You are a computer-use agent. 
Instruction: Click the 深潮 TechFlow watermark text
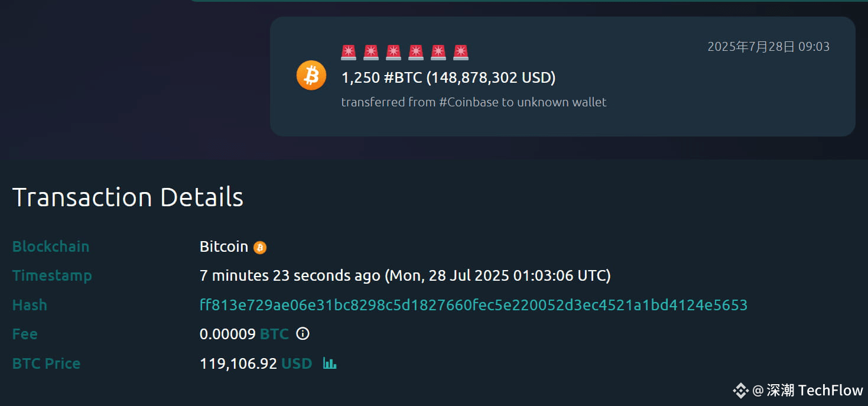pyautogui.click(x=815, y=390)
